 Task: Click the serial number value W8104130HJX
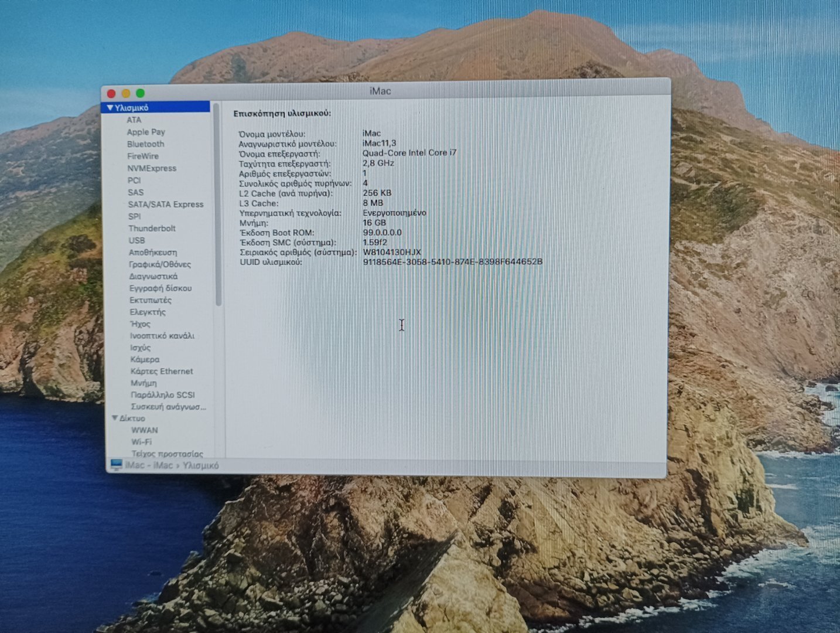tap(392, 252)
